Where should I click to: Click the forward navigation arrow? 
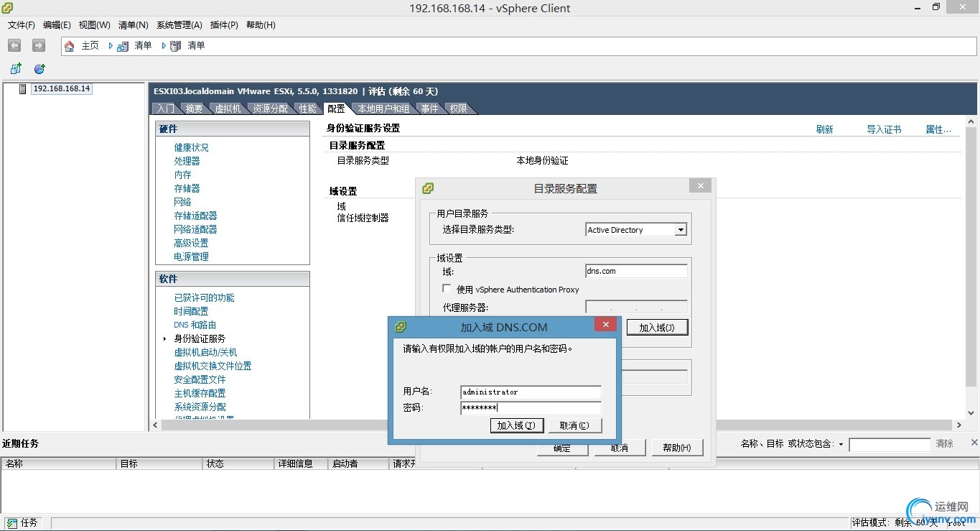click(x=39, y=45)
